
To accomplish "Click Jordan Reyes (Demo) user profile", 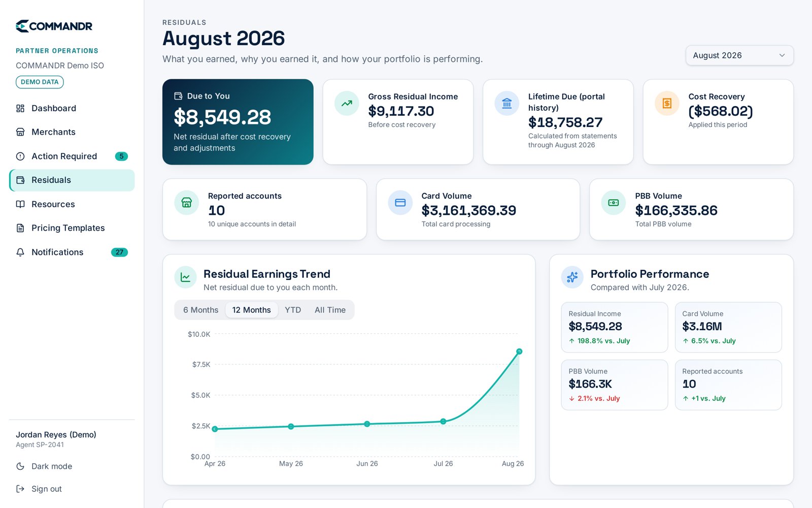I will pos(56,434).
